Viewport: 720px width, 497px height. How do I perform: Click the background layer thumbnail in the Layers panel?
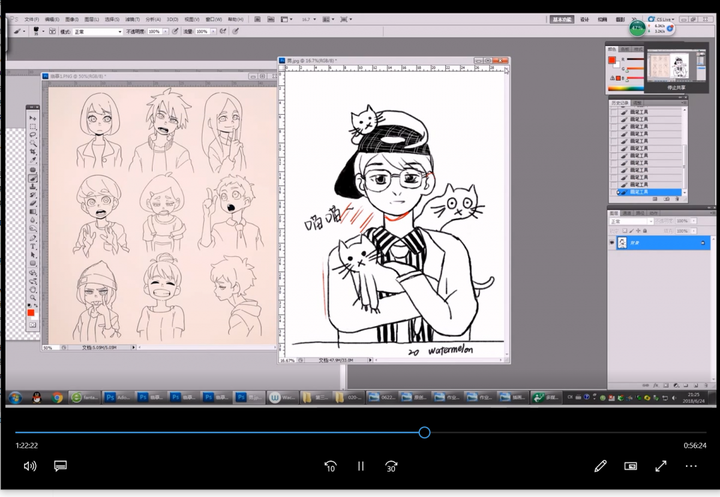point(622,243)
